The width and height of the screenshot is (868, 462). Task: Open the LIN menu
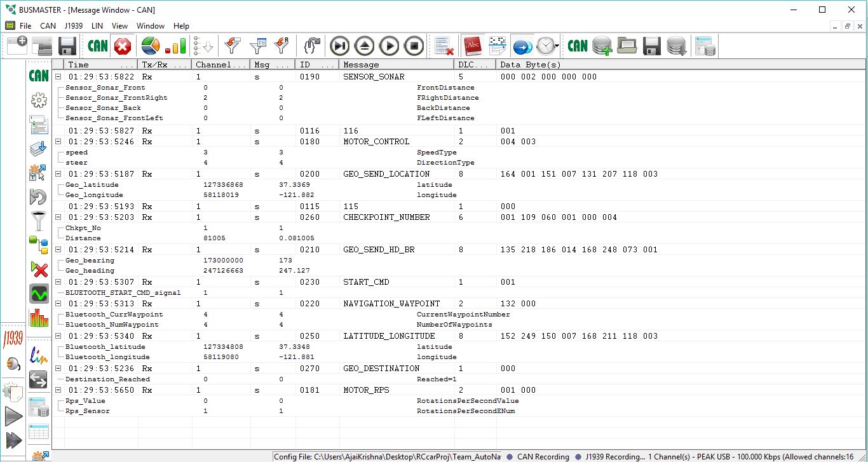point(97,26)
